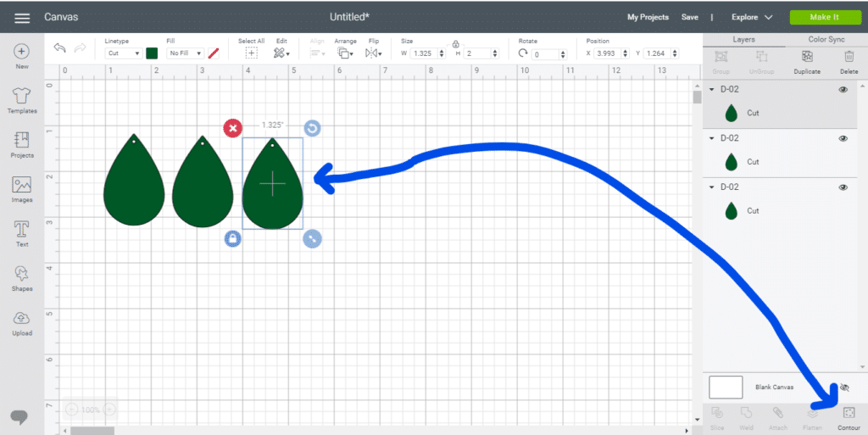Open the Edit dropdown

point(281,53)
